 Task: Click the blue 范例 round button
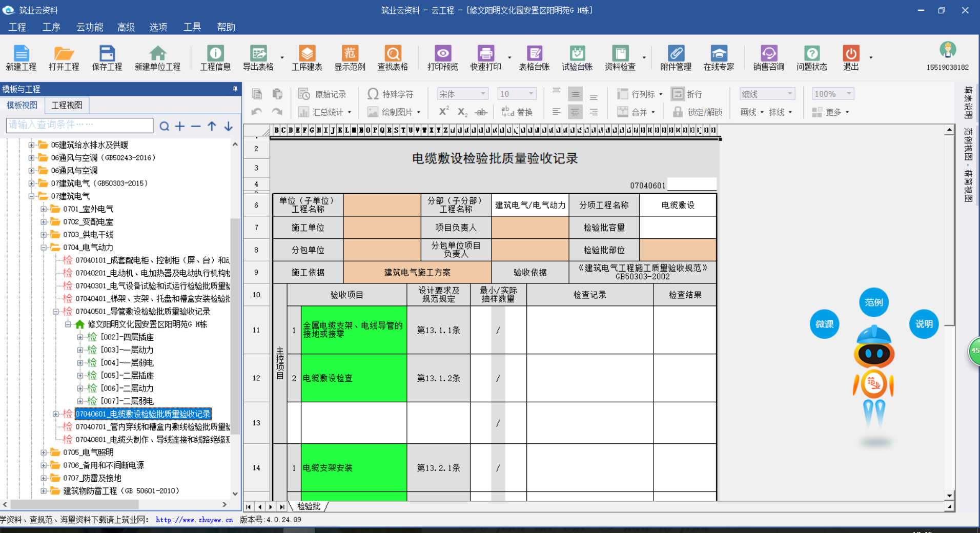tap(873, 302)
